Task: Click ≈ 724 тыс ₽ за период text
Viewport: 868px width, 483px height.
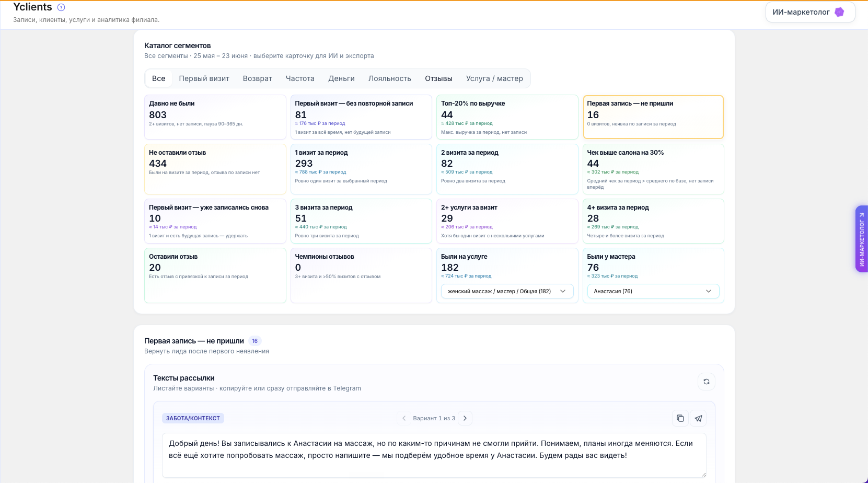Action: 466,276
